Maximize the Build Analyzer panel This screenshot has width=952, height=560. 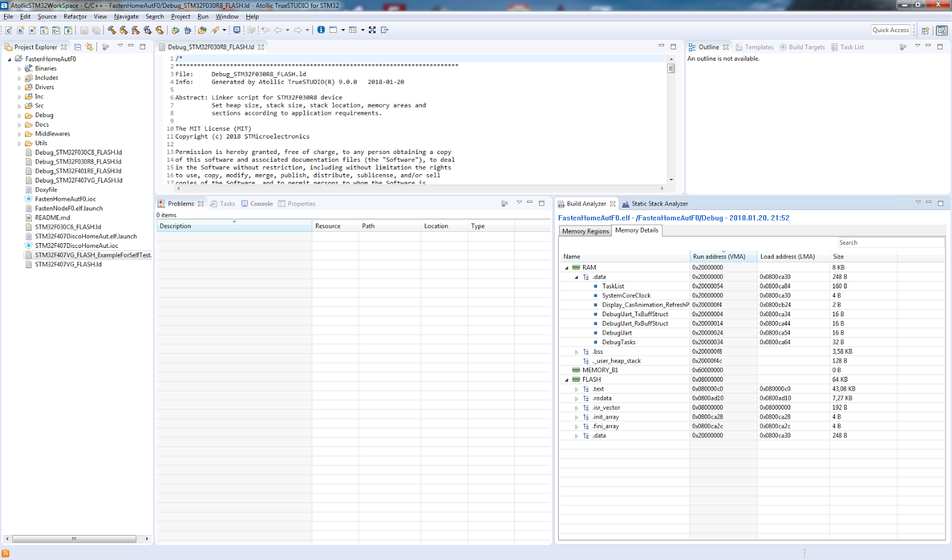(x=941, y=203)
